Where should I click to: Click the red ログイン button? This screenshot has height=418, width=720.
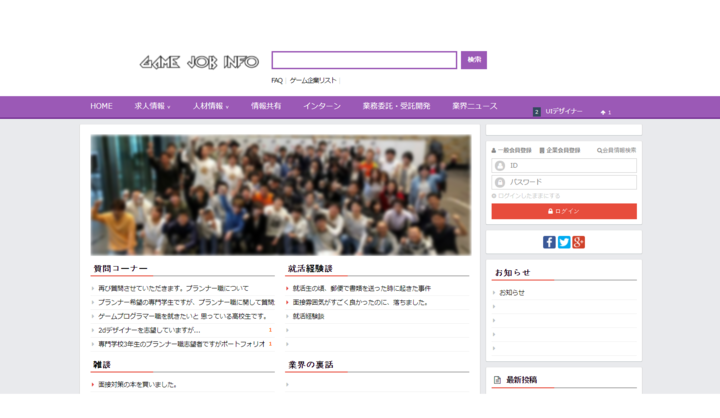(x=564, y=212)
